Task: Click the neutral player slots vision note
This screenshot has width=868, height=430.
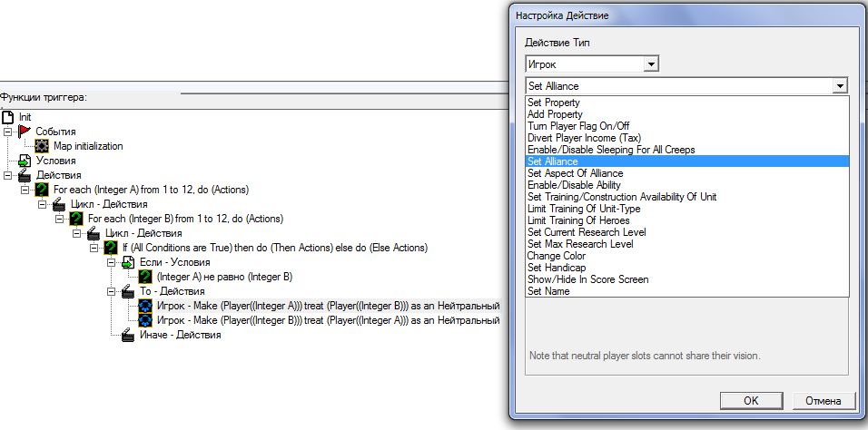Action: (645, 356)
